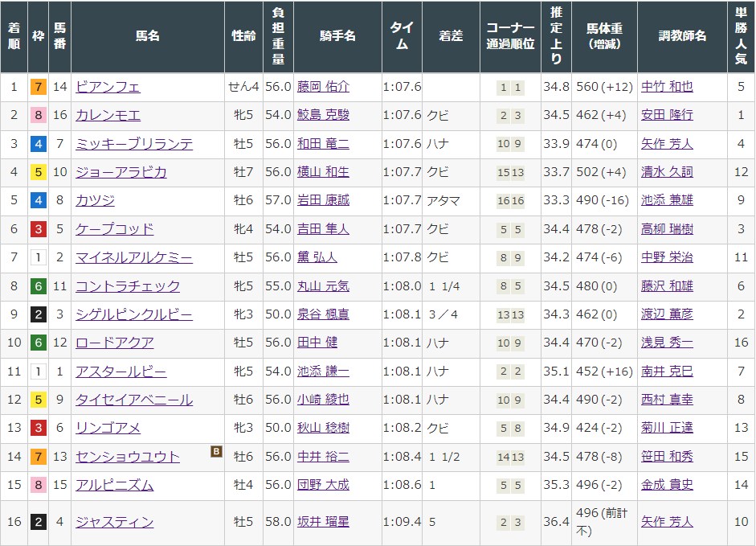The height and width of the screenshot is (546, 756).
Task: Open trainer link 藤沢 和雄
Action: (667, 286)
